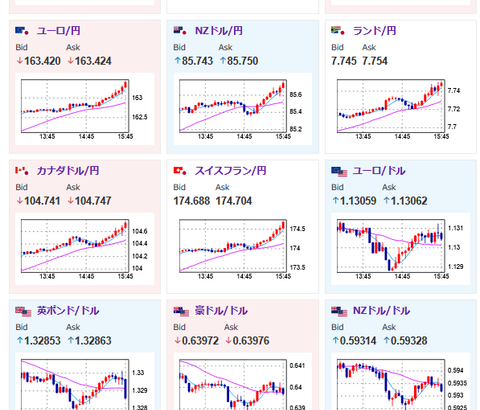Open the スイスフラン/円 currency pair link
Image resolution: width=480 pixels, height=410 pixels.
click(x=230, y=171)
